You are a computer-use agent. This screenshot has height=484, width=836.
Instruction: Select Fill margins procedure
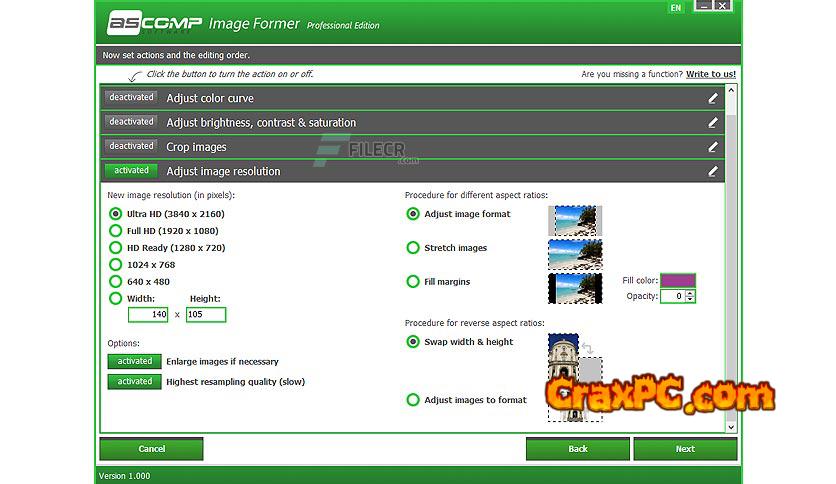[x=413, y=282]
